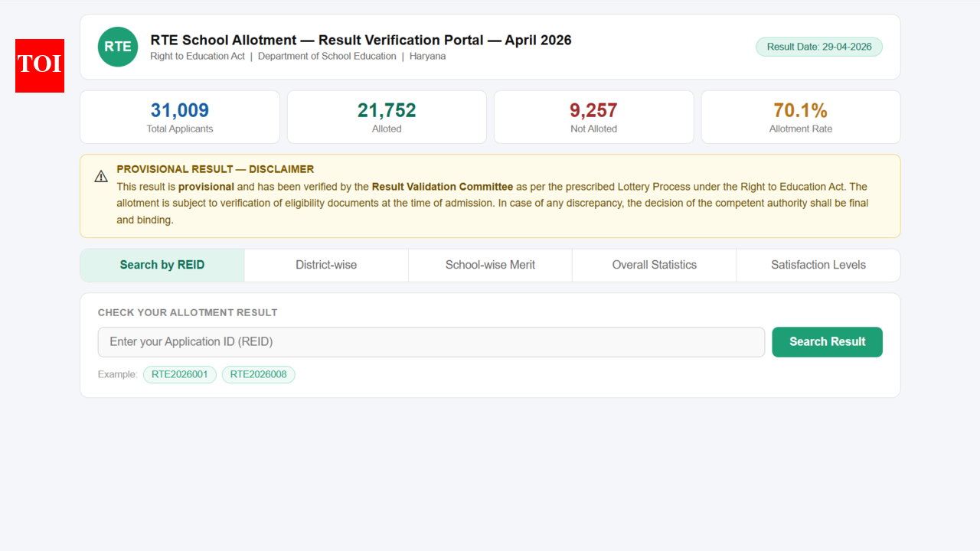Click the CHECK YOUR ALLOTMENT RESULT heading

(187, 312)
